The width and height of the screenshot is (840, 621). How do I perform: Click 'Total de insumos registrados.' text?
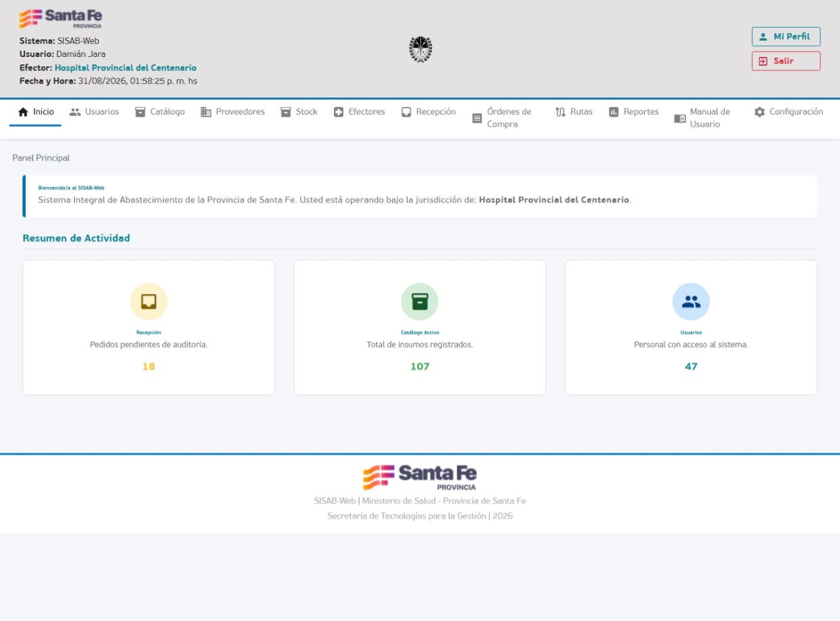(420, 345)
